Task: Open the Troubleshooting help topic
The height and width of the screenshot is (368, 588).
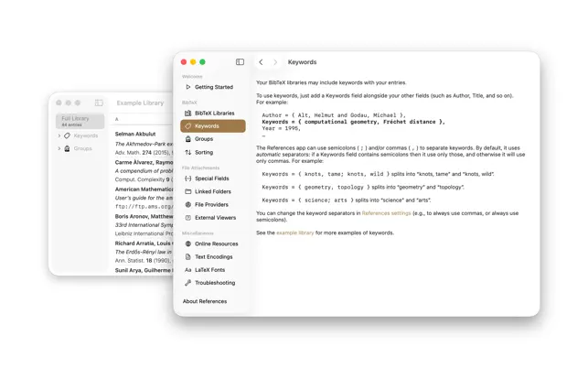Action: [x=213, y=283]
